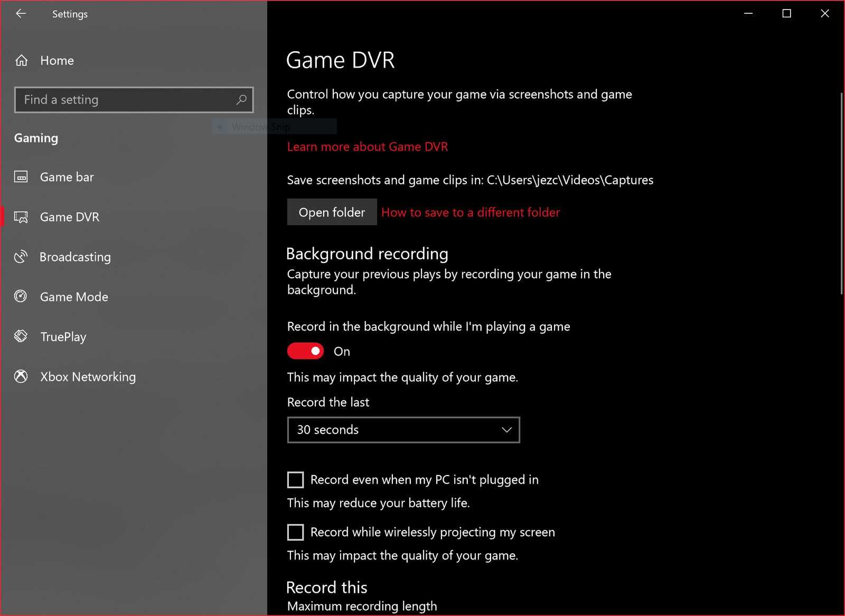
Task: Click the Home icon in sidebar
Action: click(21, 61)
